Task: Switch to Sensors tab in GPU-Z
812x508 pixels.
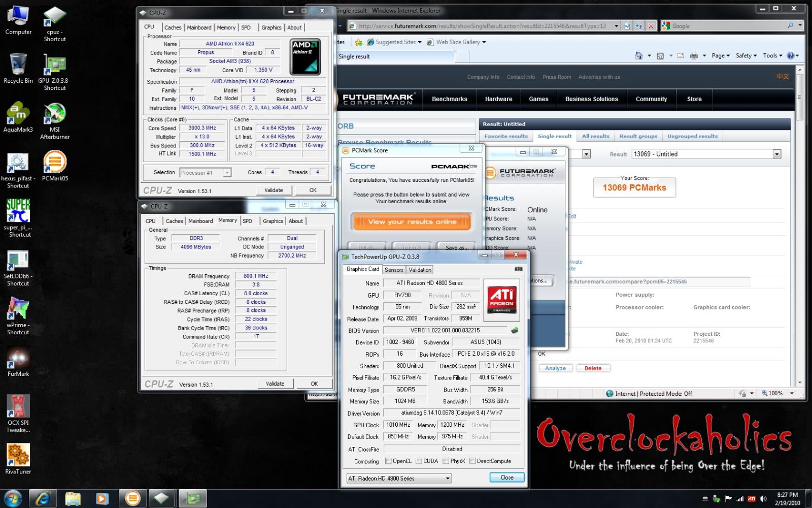Action: pyautogui.click(x=394, y=270)
